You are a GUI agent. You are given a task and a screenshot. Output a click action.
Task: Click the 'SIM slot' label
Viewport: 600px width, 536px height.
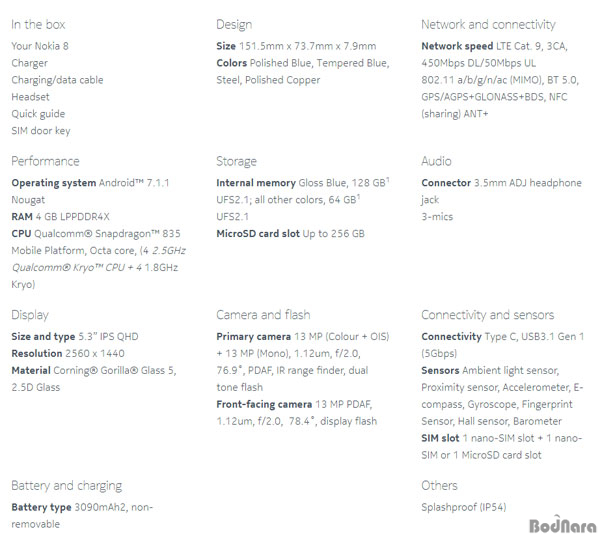point(440,438)
